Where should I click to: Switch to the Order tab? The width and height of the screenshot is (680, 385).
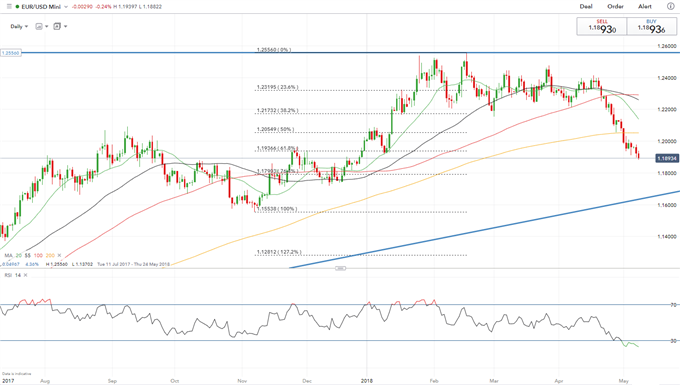pos(615,7)
